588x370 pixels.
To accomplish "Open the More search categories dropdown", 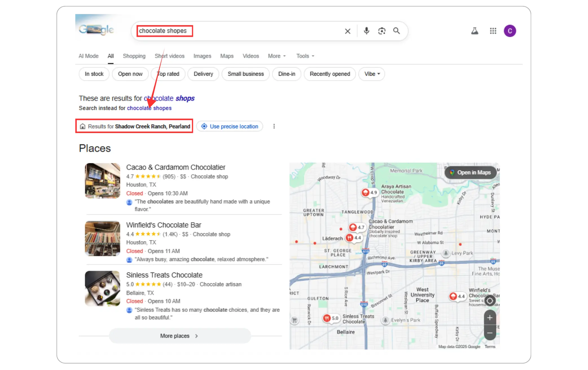I will [277, 56].
